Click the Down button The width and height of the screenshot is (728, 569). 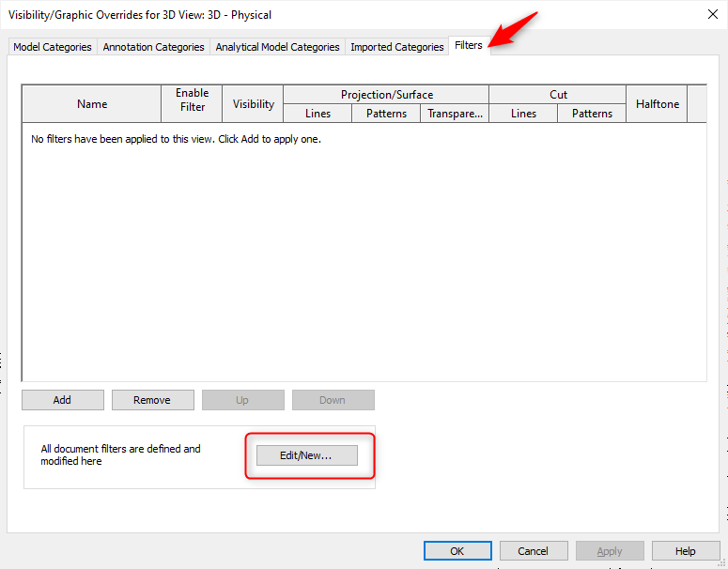[333, 400]
